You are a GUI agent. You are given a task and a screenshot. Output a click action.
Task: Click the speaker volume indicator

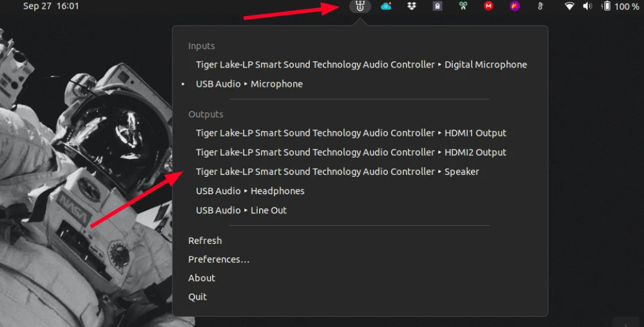pos(588,6)
